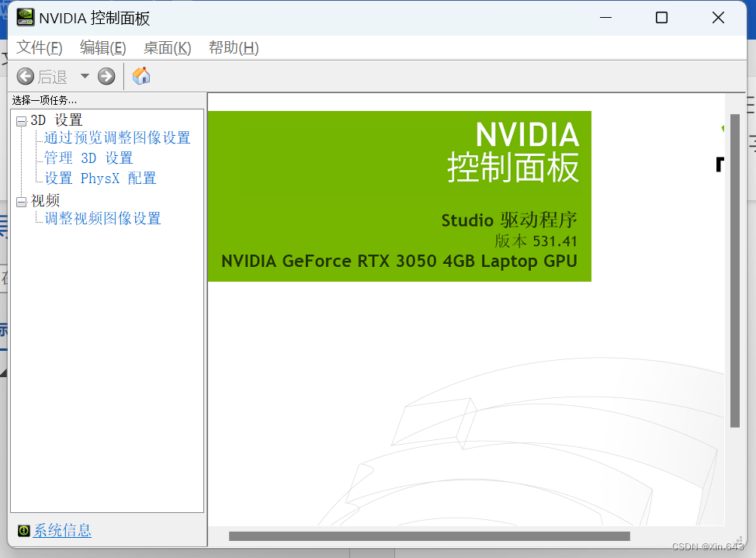Collapse the 3D 设置 tree node
Screen dimensions: 756x558
coord(21,121)
